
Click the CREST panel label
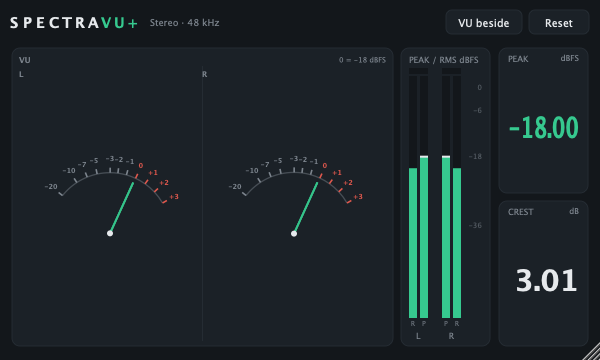point(520,212)
